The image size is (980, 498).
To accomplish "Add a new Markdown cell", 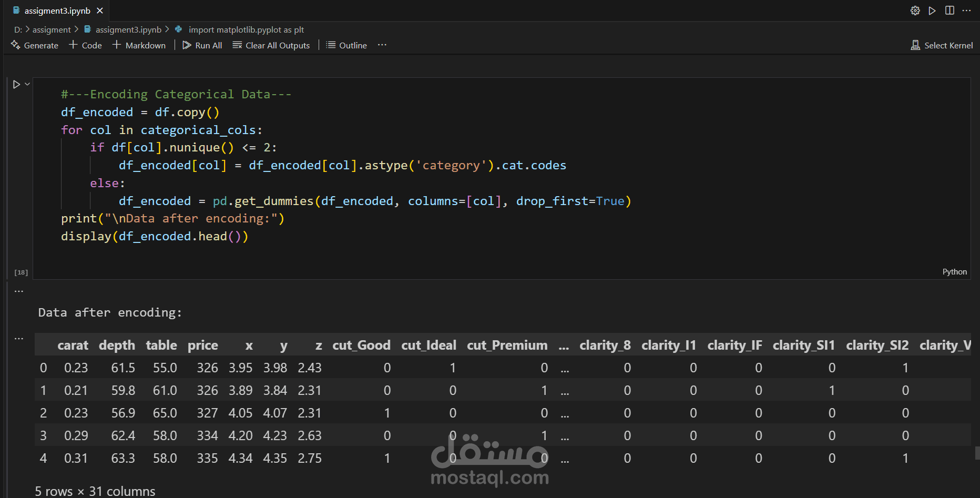I will coord(139,45).
